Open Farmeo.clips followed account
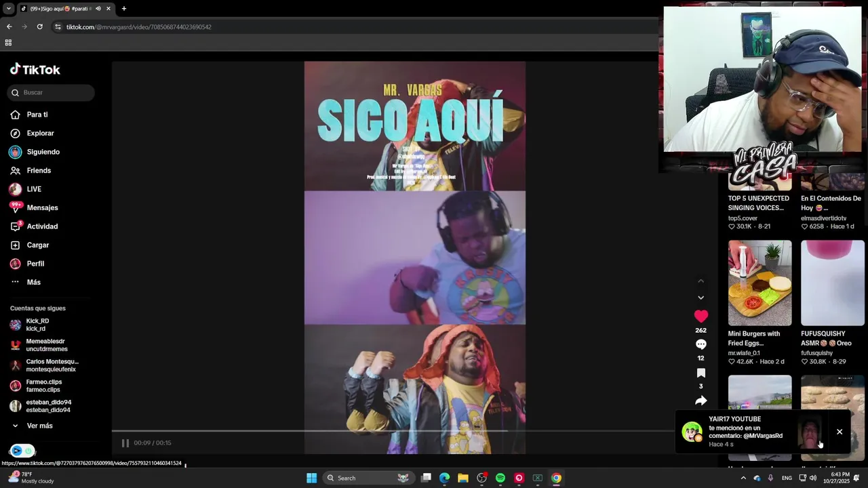Image resolution: width=868 pixels, height=488 pixels. click(47, 386)
